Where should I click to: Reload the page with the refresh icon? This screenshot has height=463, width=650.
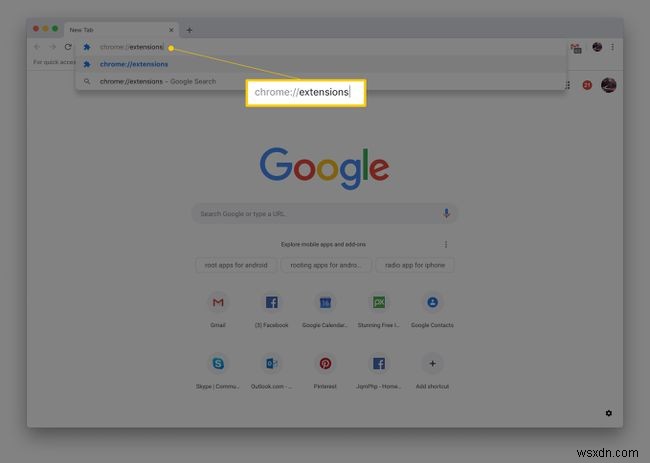pyautogui.click(x=68, y=47)
